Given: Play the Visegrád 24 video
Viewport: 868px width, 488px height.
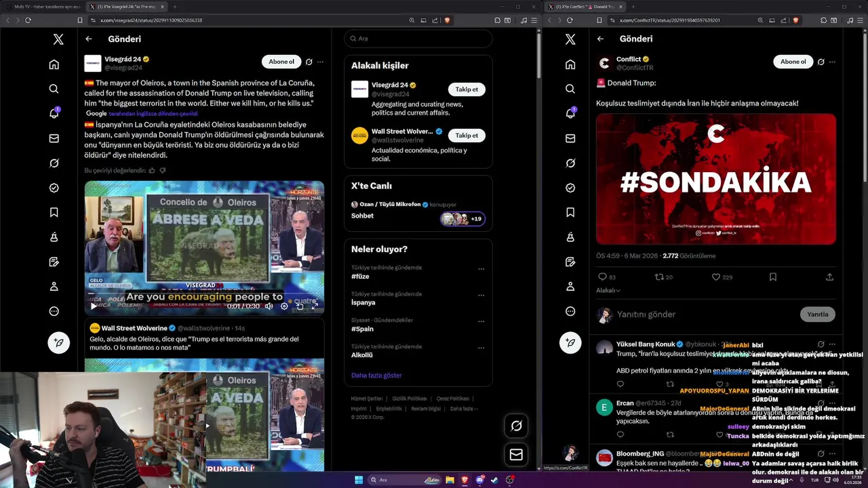Looking at the screenshot, I should [x=94, y=306].
